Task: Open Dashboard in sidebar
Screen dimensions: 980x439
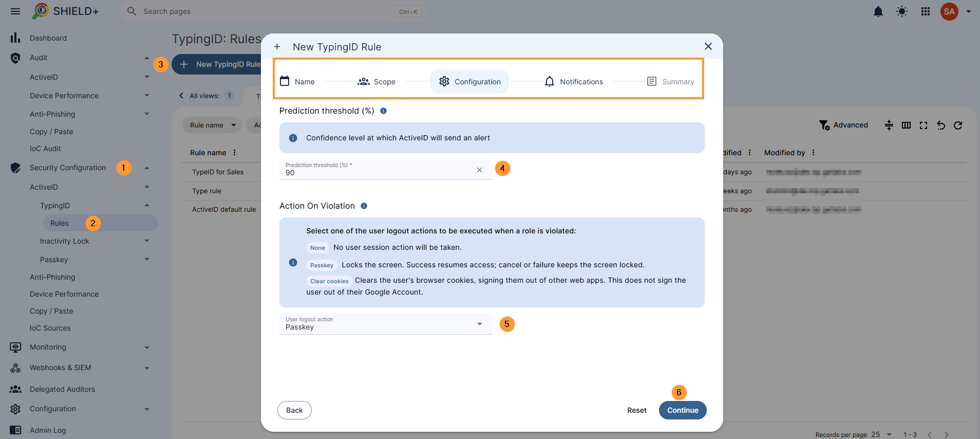Action: (x=48, y=38)
